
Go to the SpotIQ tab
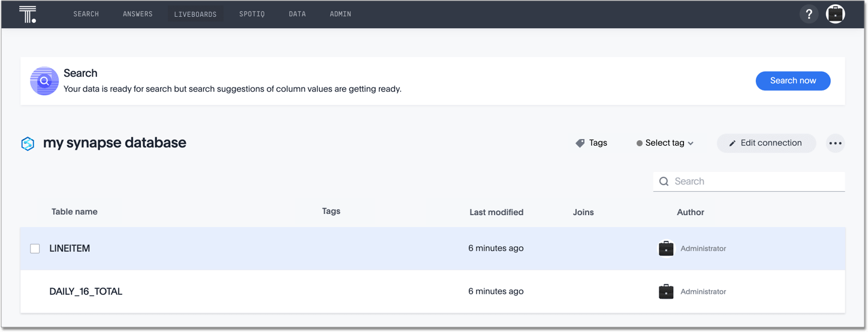(x=252, y=14)
